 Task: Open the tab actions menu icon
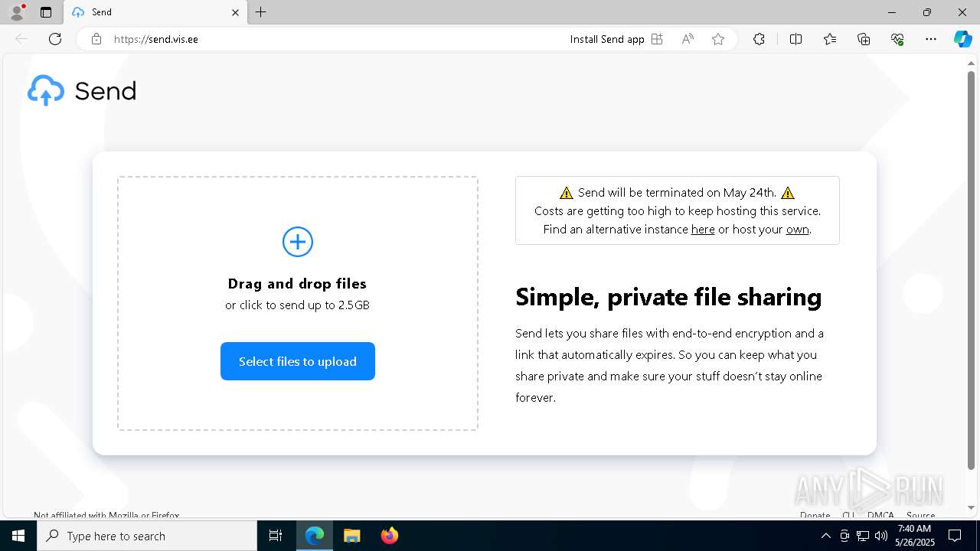point(46,12)
